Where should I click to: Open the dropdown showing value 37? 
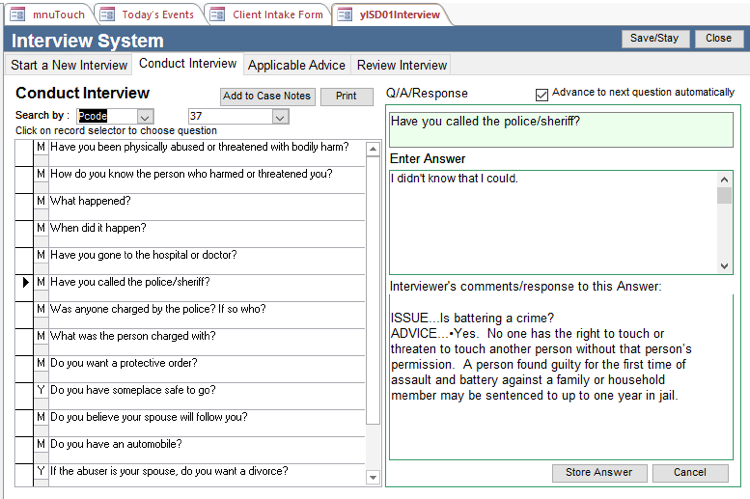[279, 117]
